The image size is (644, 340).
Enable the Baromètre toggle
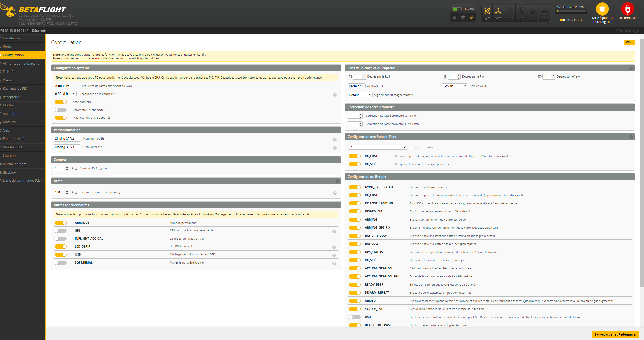click(x=61, y=110)
